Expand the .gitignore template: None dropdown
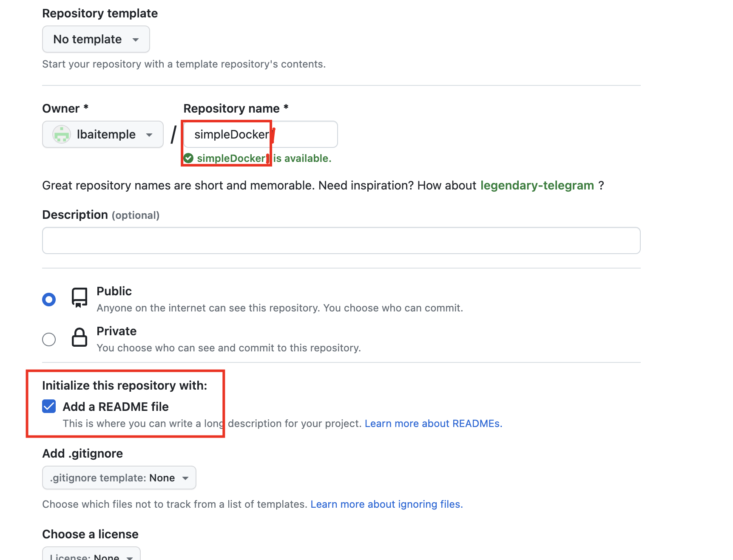This screenshot has height=560, width=733. (x=119, y=478)
